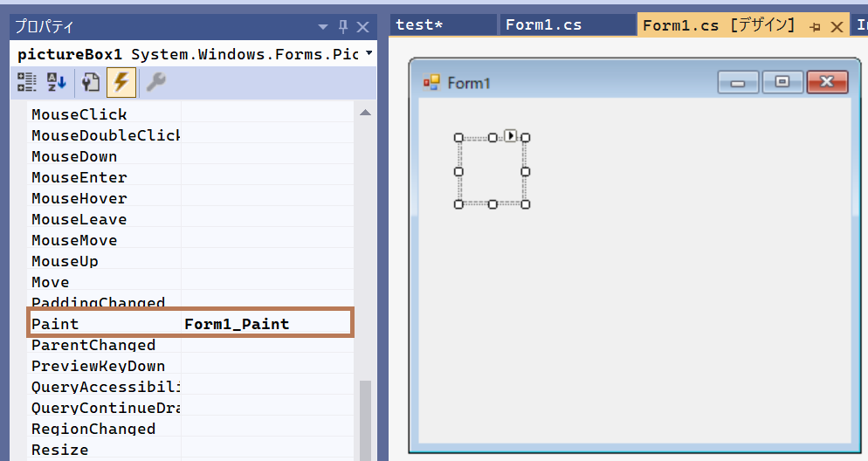The image size is (868, 461).
Task: Open Properties panel window position menu arrow
Action: [x=323, y=26]
